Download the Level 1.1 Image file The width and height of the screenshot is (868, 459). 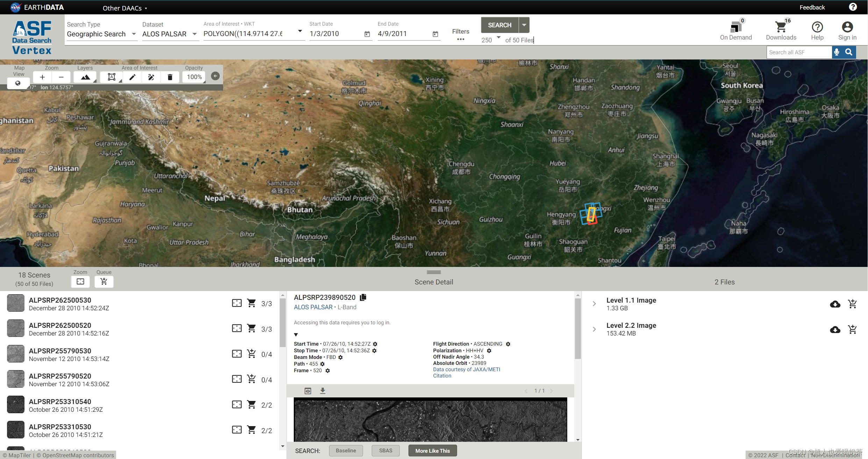coord(835,304)
